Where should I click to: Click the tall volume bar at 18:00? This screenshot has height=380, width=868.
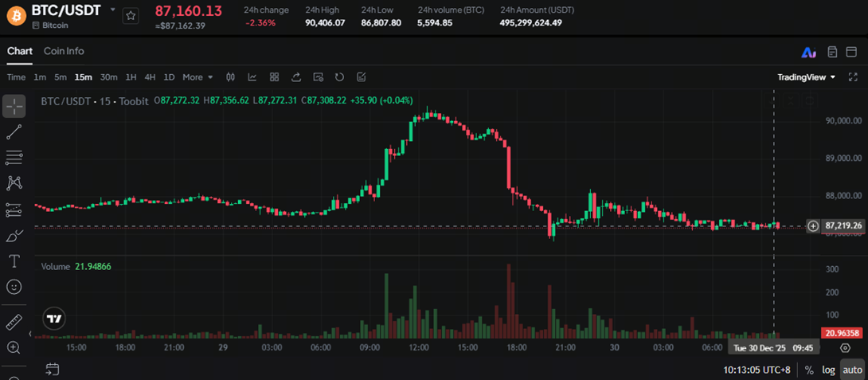click(509, 301)
